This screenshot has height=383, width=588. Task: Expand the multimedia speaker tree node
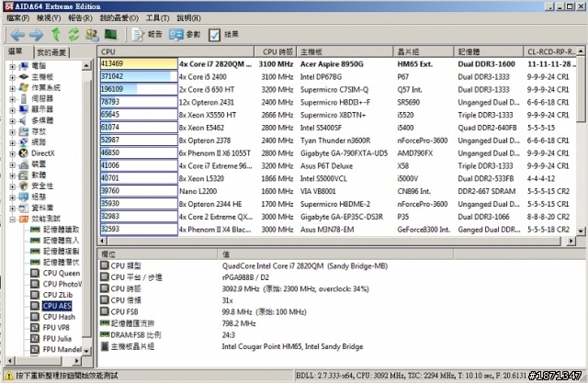[x=12, y=120]
